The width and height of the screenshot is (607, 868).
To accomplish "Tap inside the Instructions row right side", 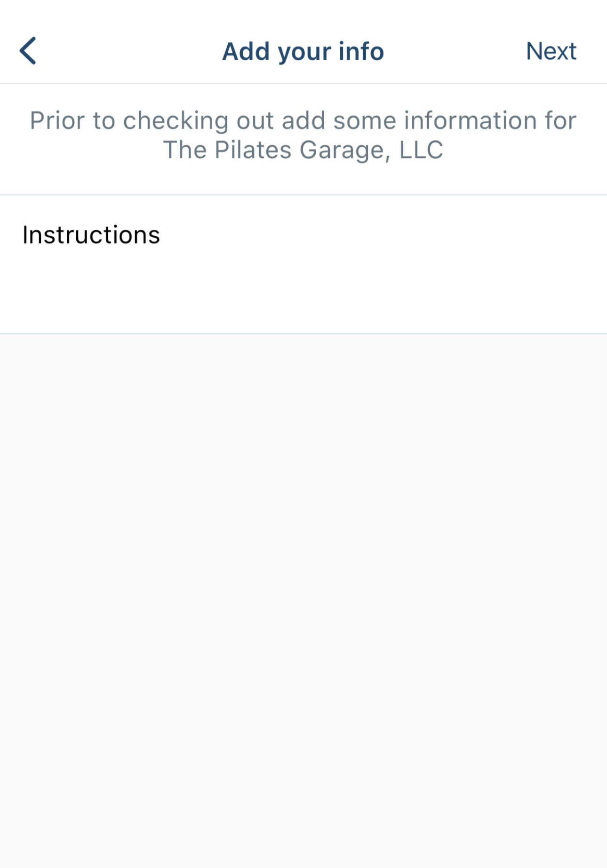I will coord(423,235).
